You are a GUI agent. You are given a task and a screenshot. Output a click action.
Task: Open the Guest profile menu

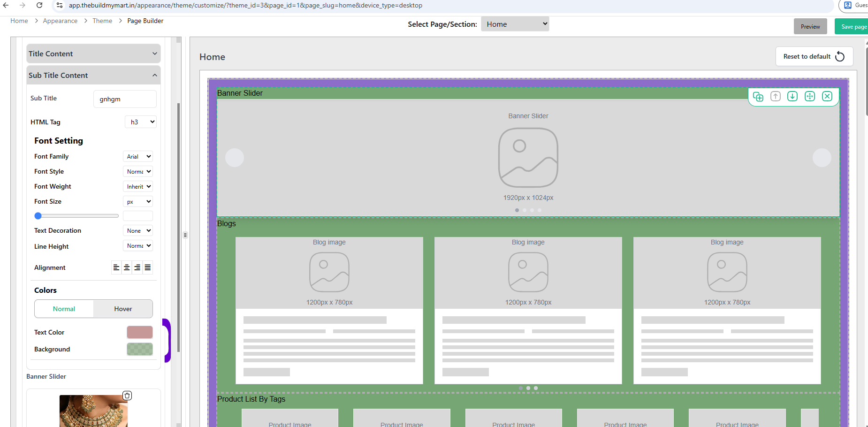coord(854,5)
